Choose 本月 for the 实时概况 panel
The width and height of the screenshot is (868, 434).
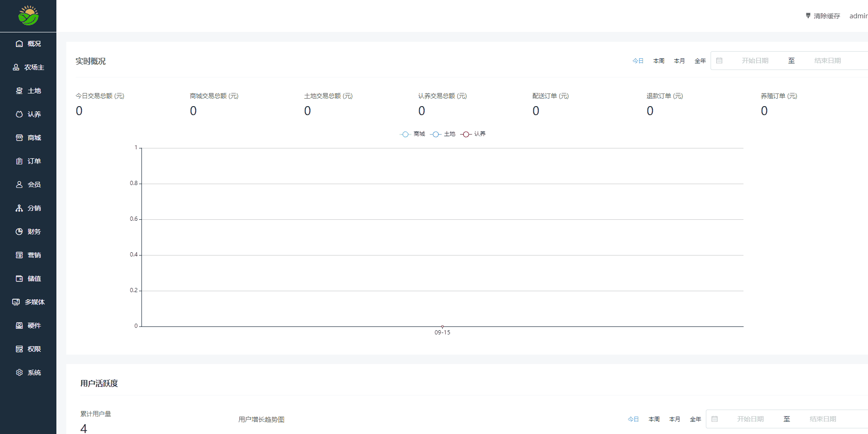point(679,61)
